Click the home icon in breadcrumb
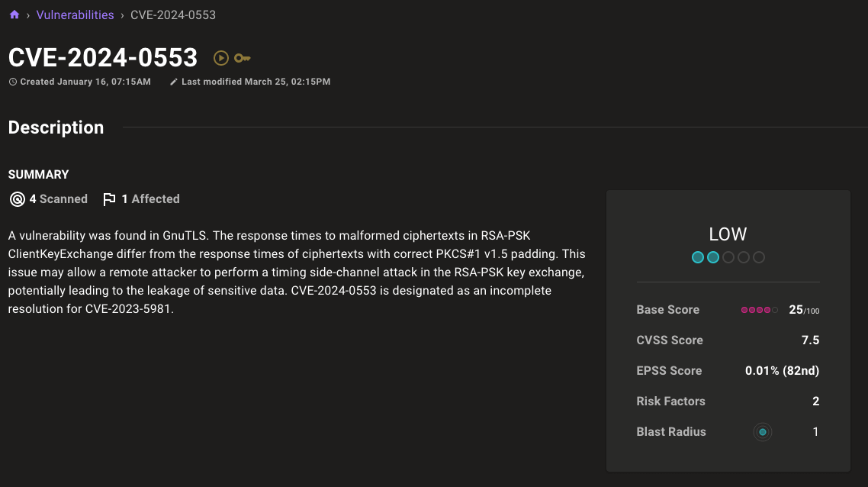Image resolution: width=868 pixels, height=487 pixels. coord(14,15)
